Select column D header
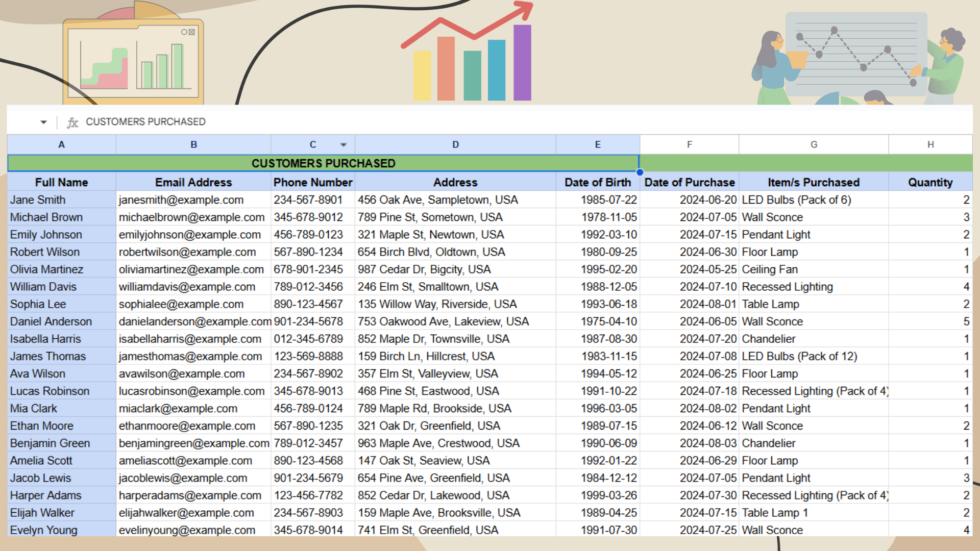The width and height of the screenshot is (980, 551). pyautogui.click(x=455, y=145)
